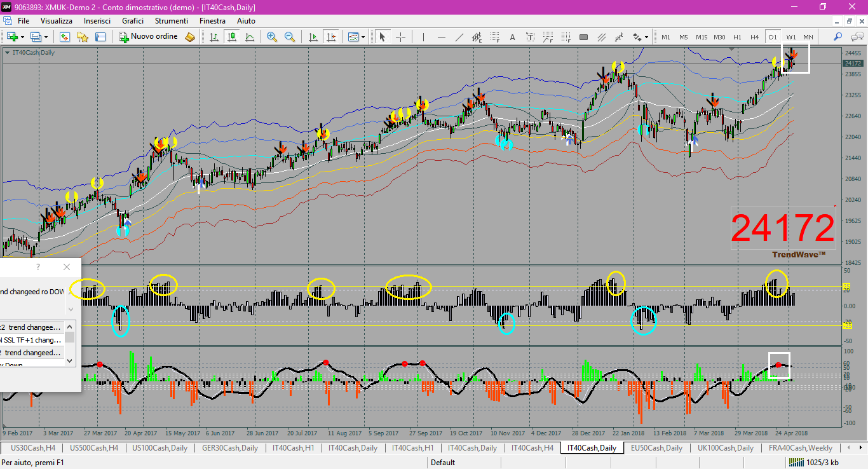This screenshot has width=868, height=469.
Task: Open the Grafici menu
Action: [x=133, y=21]
